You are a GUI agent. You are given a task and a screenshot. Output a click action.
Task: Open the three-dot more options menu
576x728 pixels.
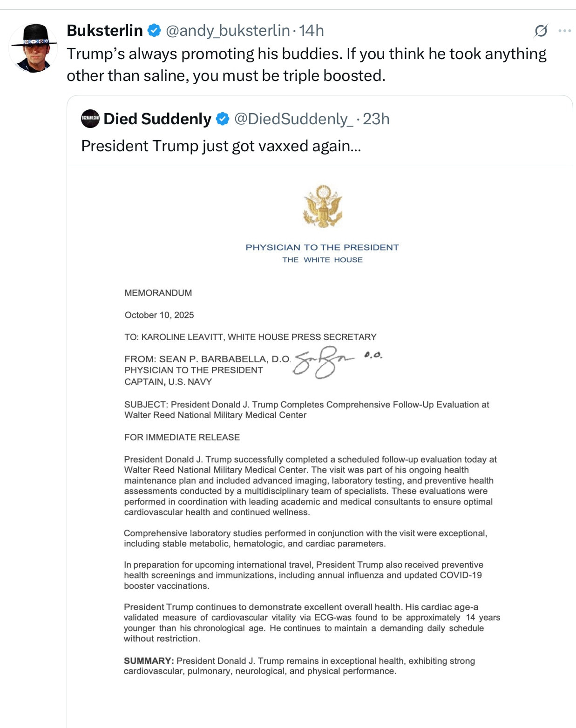(564, 31)
